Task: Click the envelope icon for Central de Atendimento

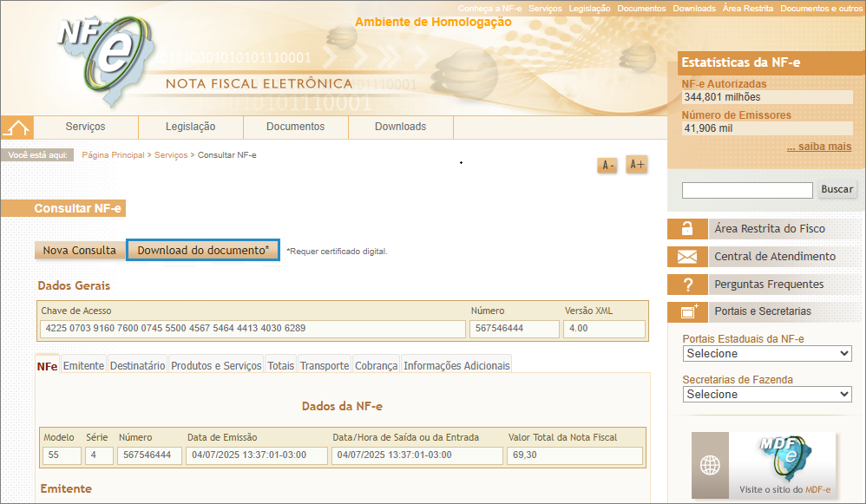Action: [x=687, y=257]
